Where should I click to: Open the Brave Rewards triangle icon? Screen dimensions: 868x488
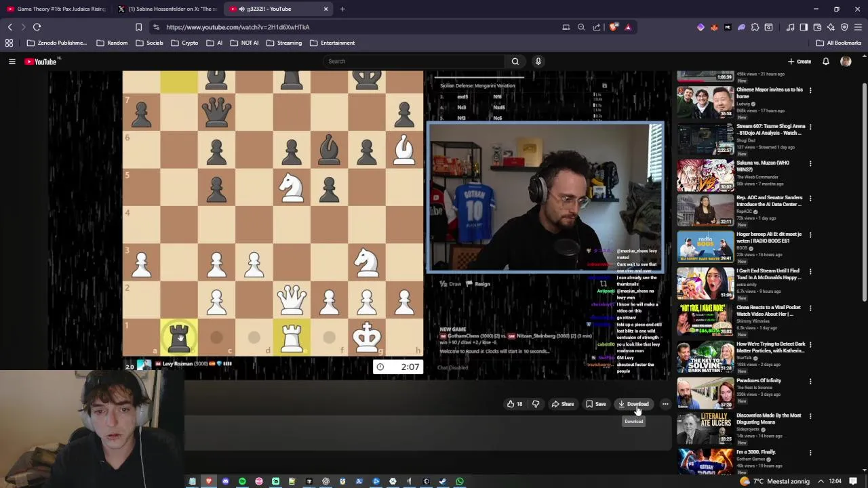tap(628, 27)
